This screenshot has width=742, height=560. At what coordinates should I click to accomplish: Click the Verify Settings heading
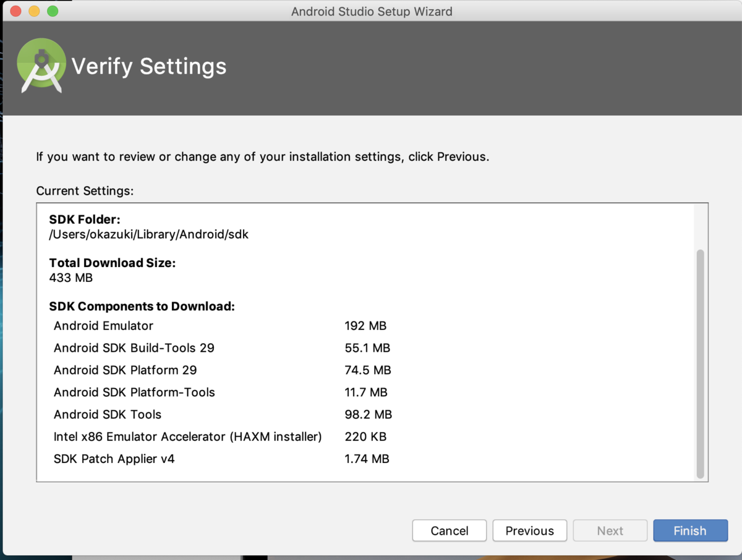149,67
